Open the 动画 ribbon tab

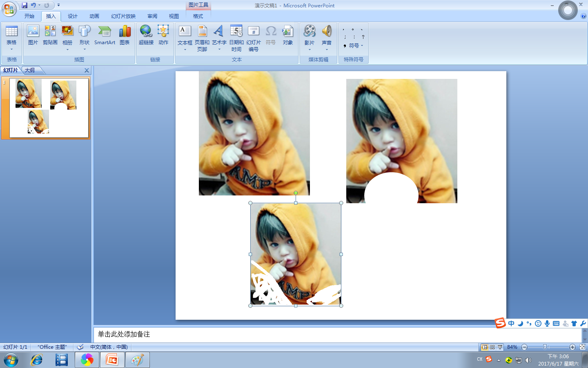pos(94,16)
